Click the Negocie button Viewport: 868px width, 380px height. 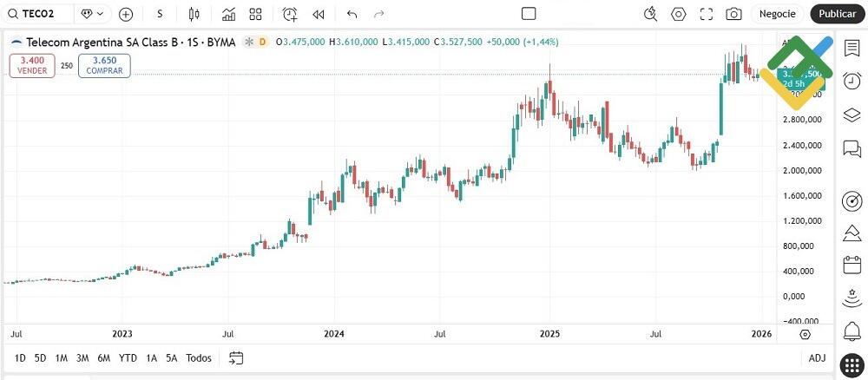777,14
